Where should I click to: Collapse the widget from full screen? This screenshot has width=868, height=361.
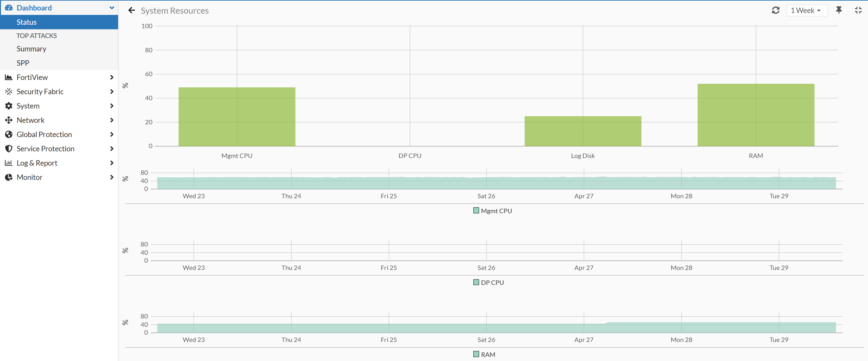tap(858, 10)
